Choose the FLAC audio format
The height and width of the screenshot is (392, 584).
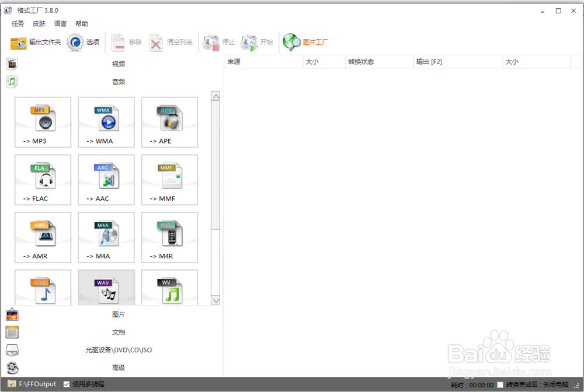43,180
